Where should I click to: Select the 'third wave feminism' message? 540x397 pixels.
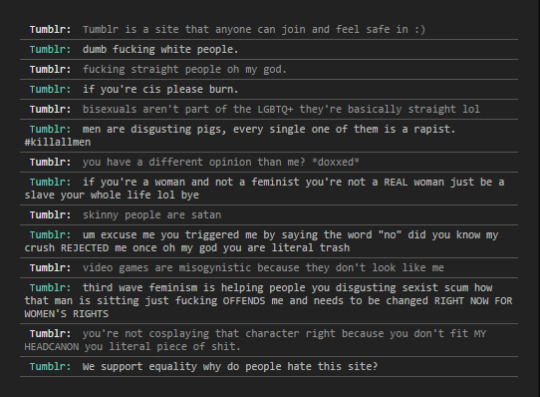click(269, 301)
